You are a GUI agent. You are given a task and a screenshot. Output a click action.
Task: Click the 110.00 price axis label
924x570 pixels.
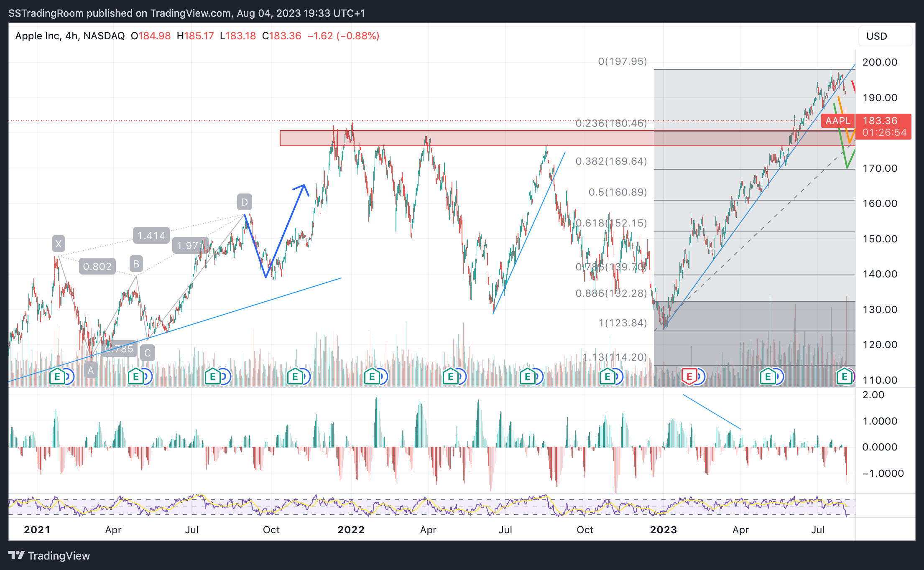point(880,380)
